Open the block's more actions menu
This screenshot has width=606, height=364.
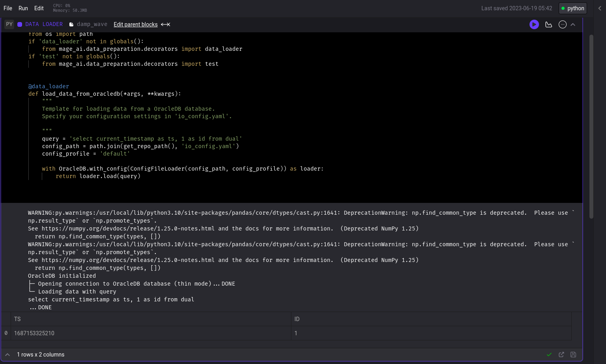click(x=563, y=24)
